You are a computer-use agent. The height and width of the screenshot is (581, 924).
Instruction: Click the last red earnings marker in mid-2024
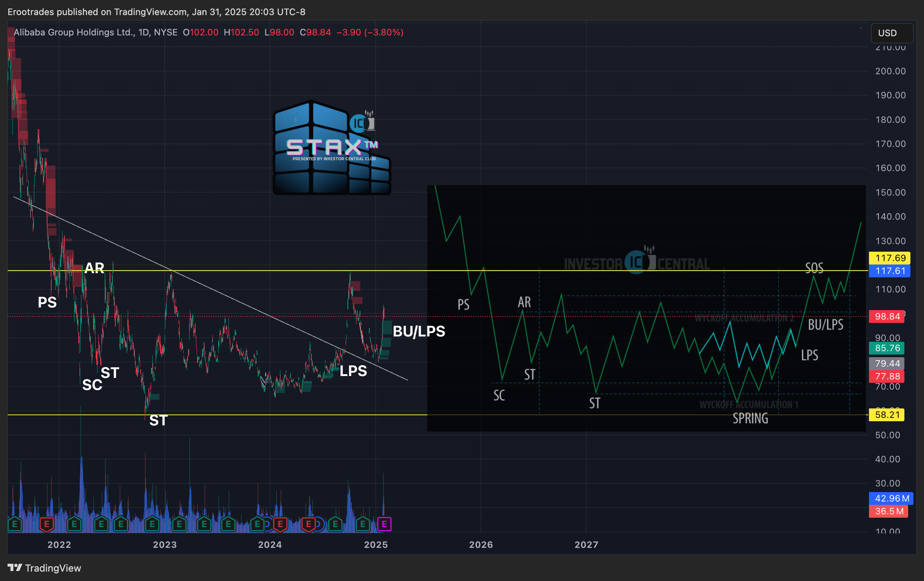(x=309, y=524)
